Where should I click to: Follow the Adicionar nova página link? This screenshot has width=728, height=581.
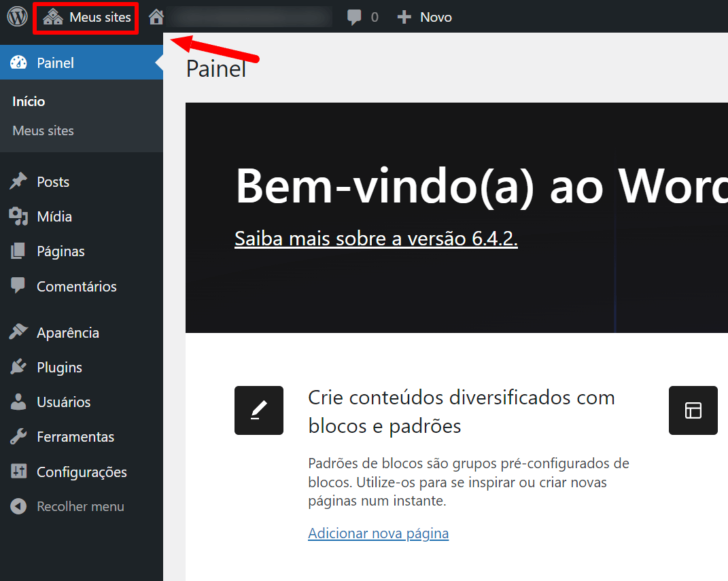tap(378, 533)
